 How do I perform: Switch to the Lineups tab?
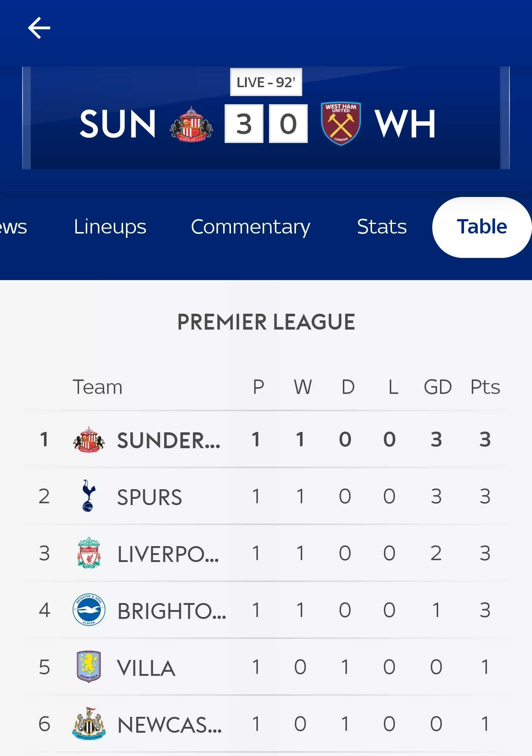click(x=110, y=227)
